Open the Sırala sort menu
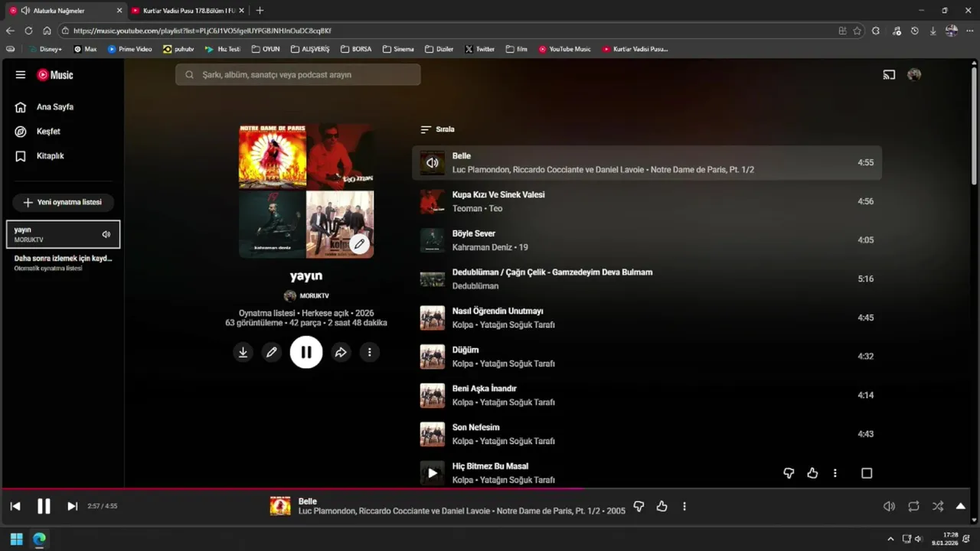980x551 pixels. (438, 129)
